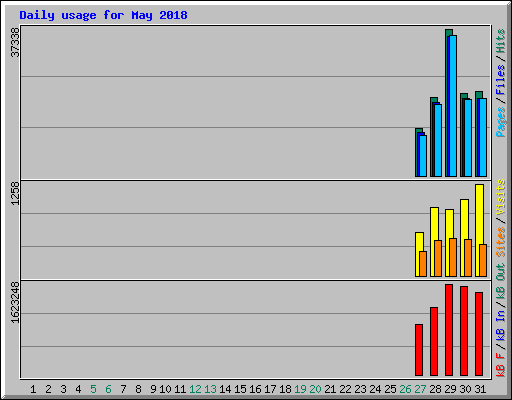Image resolution: width=512 pixels, height=400 pixels.
Task: Click the 37338 hits axis value
Action: coord(15,42)
